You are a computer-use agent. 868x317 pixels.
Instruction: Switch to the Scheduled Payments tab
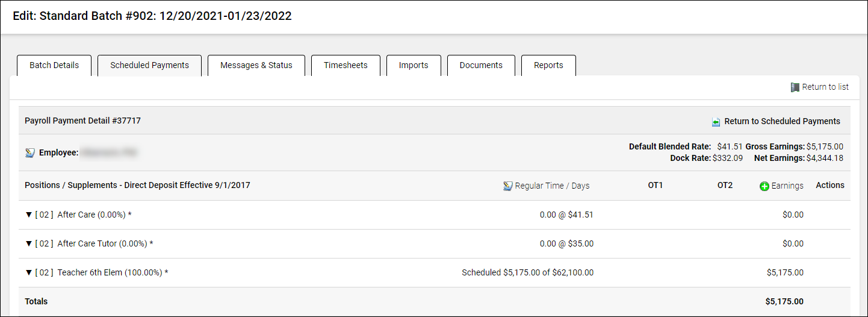pos(149,66)
